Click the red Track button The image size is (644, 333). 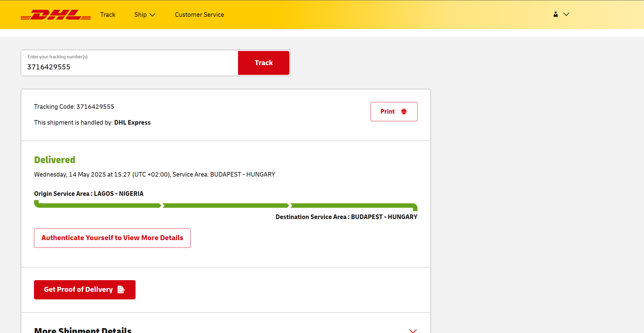click(x=264, y=63)
